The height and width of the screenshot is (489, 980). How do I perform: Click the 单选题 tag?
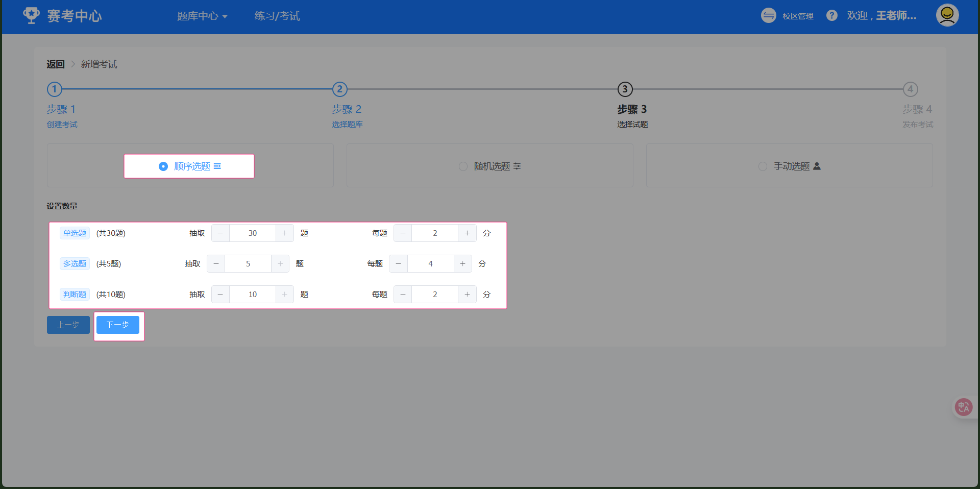tap(75, 233)
